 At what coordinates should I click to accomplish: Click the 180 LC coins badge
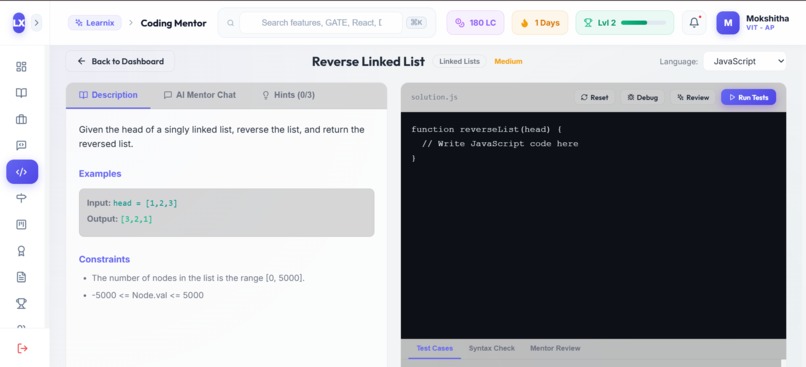tap(475, 23)
